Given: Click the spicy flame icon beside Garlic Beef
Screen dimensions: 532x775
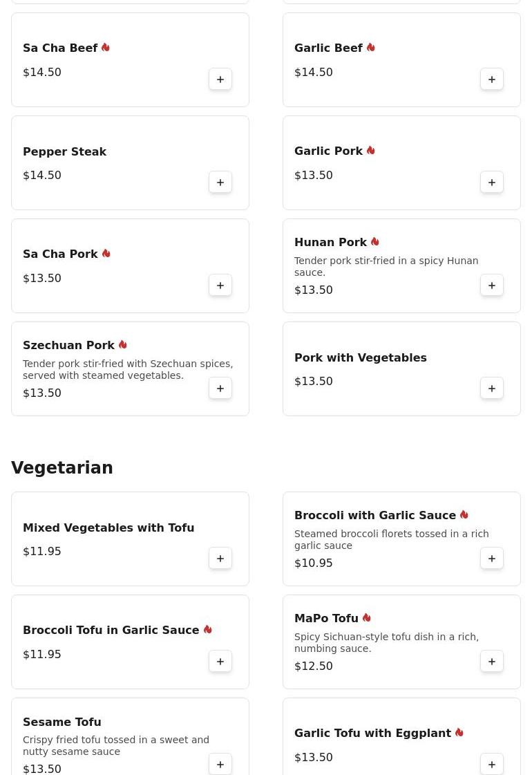Looking at the screenshot, I should coord(371,48).
